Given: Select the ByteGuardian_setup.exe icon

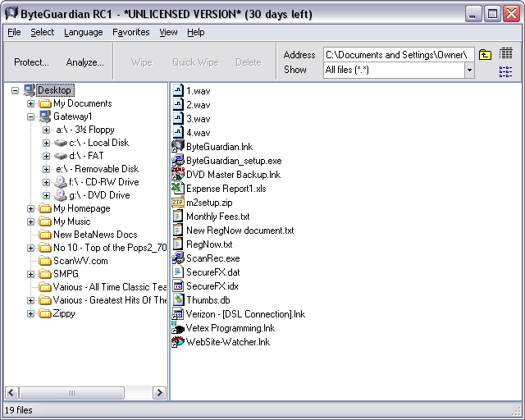Looking at the screenshot, I should pos(178,161).
